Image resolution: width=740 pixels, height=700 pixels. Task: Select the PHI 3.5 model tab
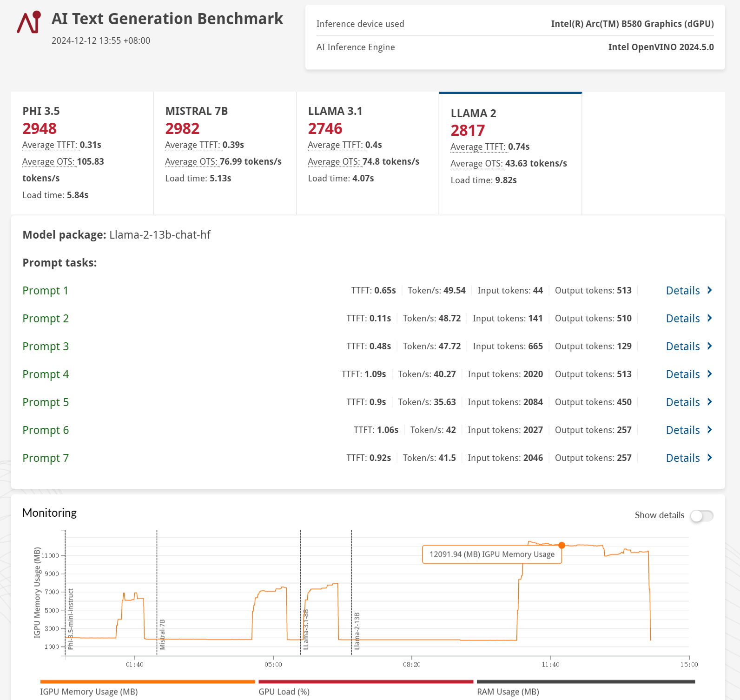(82, 153)
